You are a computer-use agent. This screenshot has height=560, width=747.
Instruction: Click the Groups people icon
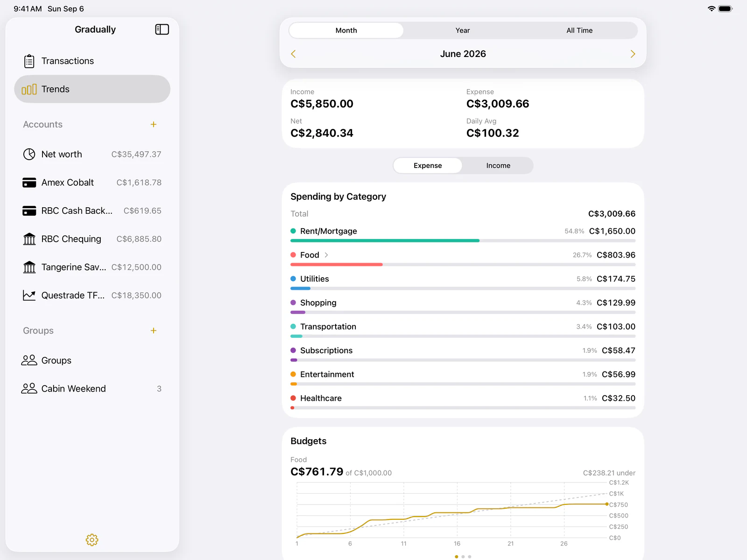(x=29, y=360)
